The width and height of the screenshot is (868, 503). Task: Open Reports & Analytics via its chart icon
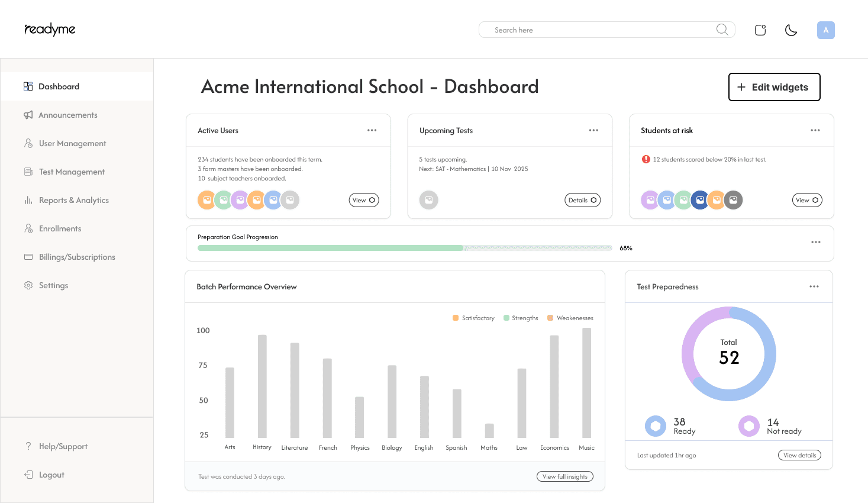28,200
